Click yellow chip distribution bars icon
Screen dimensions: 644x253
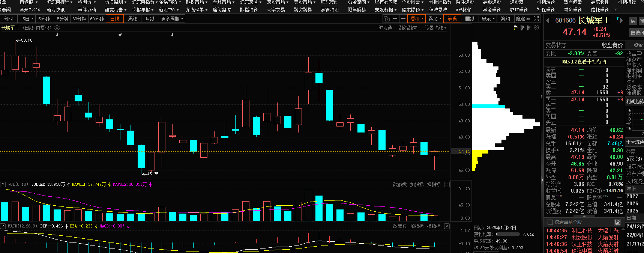pyautogui.click(x=516, y=28)
